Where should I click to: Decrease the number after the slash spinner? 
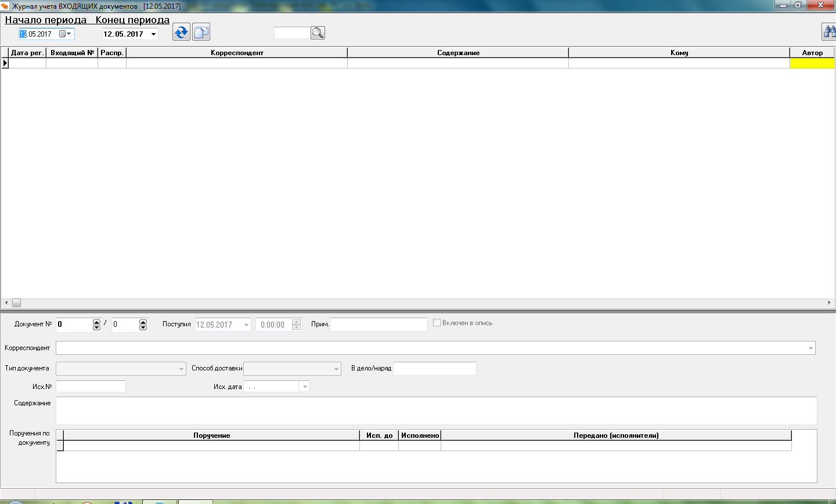click(143, 328)
